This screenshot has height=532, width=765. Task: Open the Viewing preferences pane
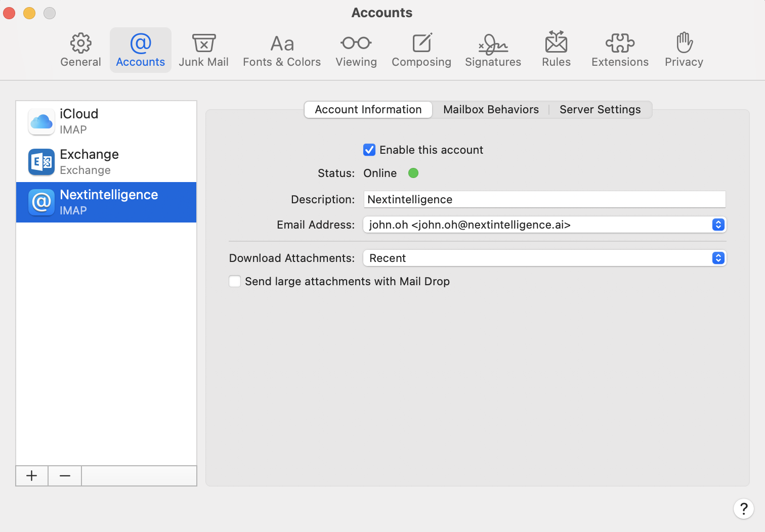pos(356,50)
